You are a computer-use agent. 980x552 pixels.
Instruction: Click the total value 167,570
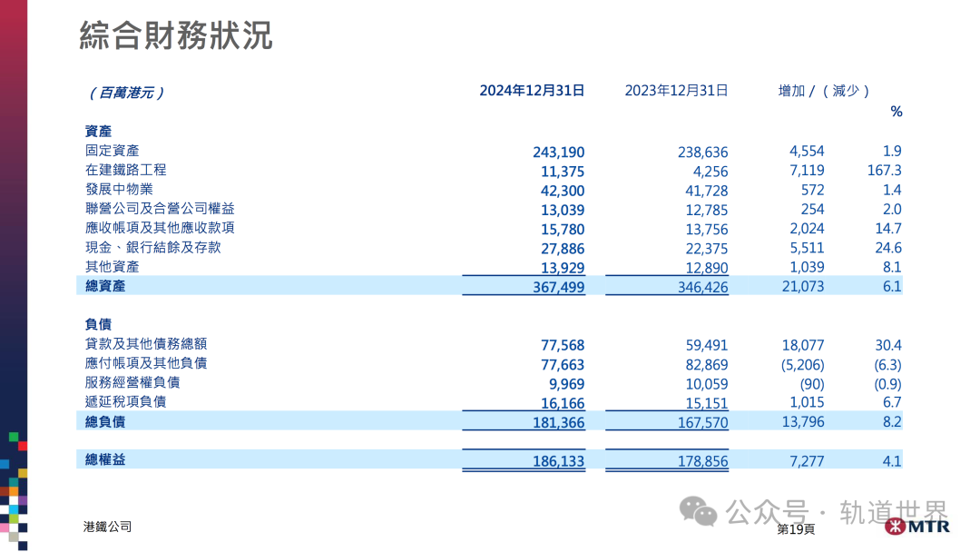point(702,422)
